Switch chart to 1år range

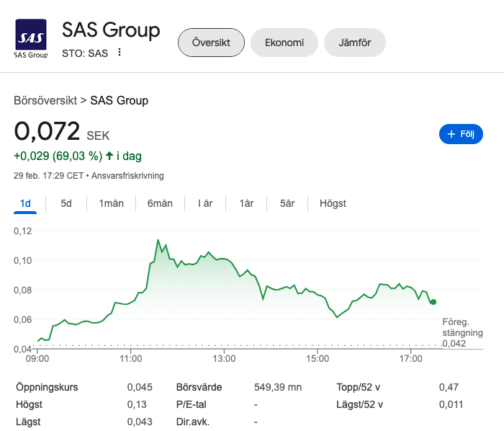click(246, 203)
